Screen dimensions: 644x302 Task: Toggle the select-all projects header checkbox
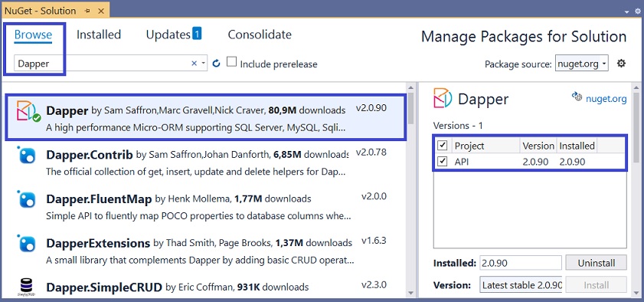coord(443,145)
